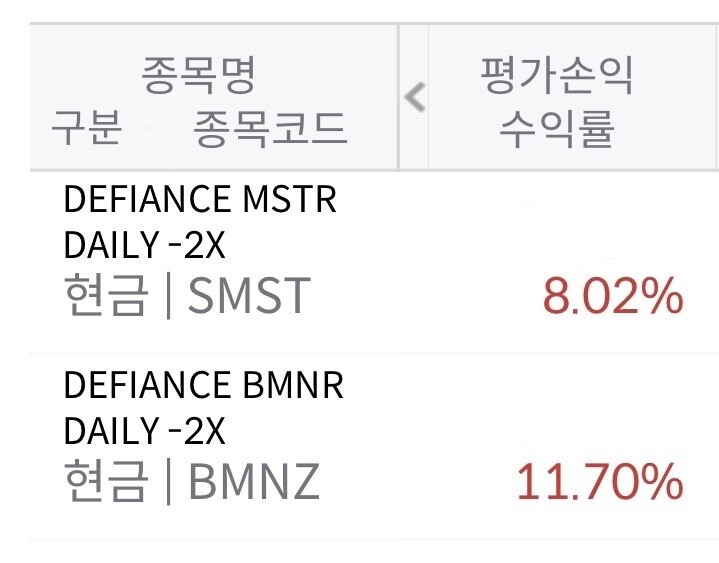Click the 종목명 column header label
The height and width of the screenshot is (563, 719).
point(198,75)
